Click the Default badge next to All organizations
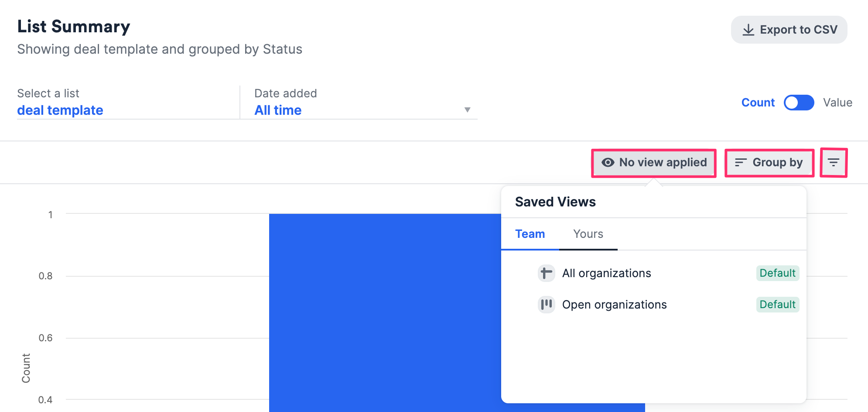The image size is (868, 412). [777, 273]
